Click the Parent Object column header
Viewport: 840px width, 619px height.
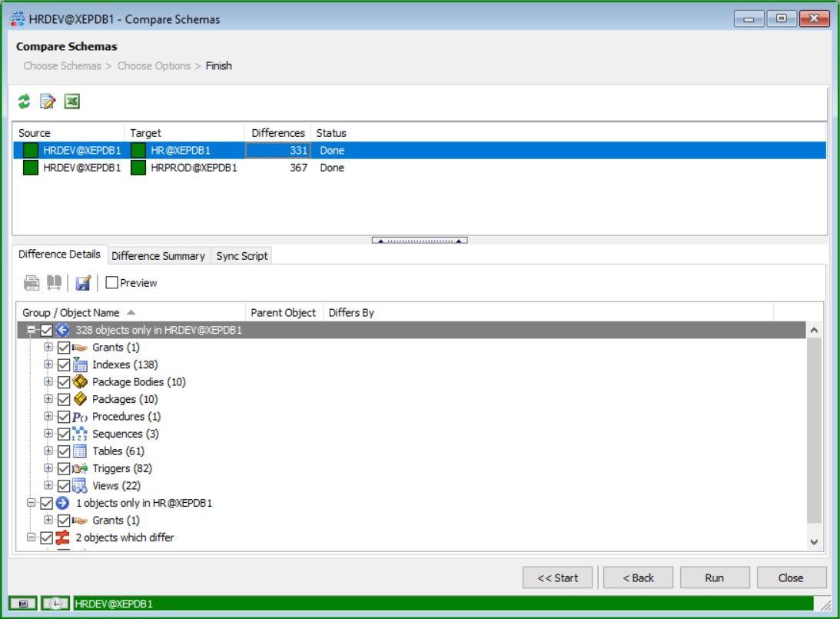[284, 312]
